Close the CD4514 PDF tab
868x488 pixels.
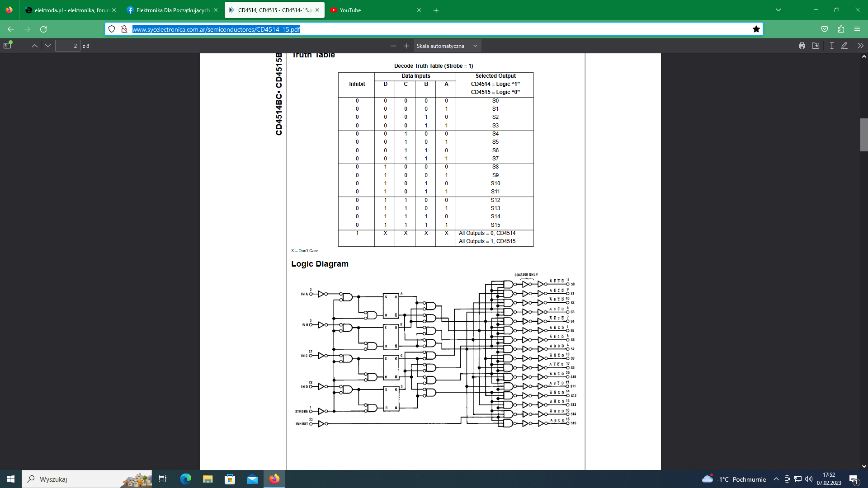(317, 10)
